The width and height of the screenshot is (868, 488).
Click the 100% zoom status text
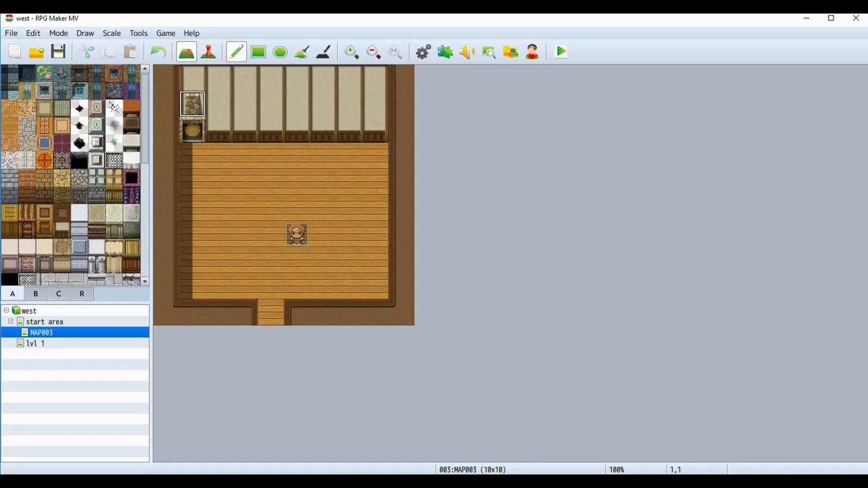[x=616, y=469]
